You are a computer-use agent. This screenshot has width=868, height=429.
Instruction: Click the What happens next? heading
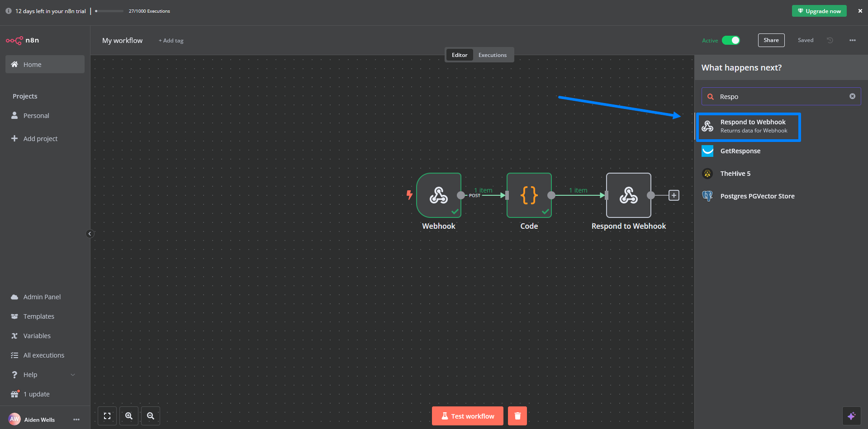point(741,67)
